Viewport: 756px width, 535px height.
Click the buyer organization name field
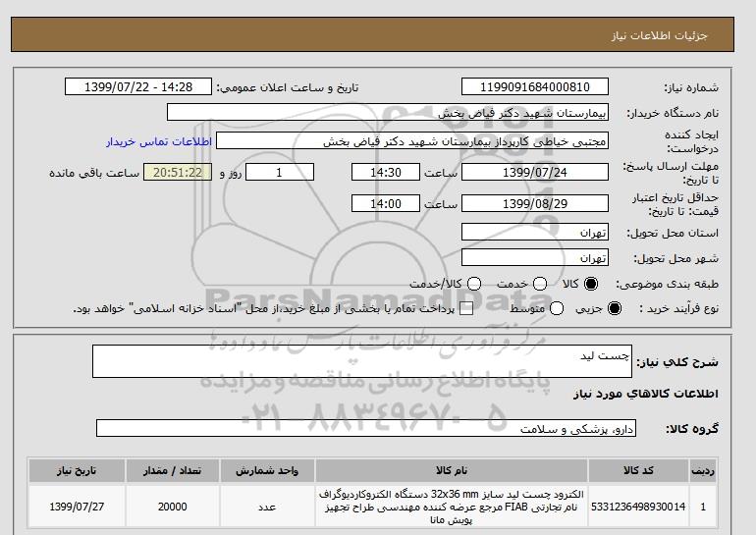point(388,112)
